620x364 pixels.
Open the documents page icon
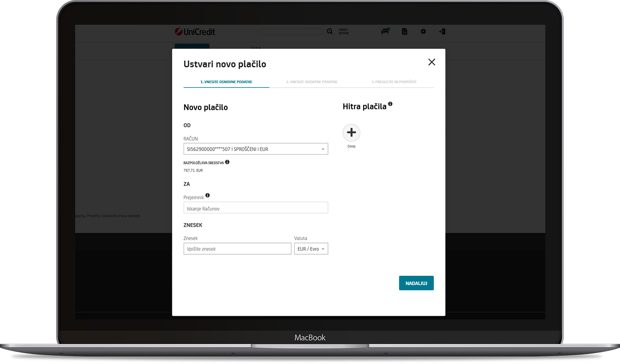(x=404, y=31)
